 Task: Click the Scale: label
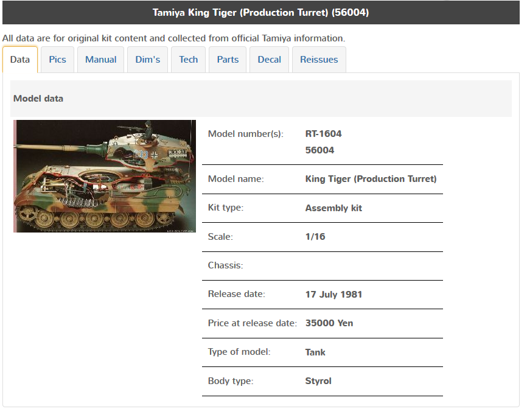[x=220, y=237]
